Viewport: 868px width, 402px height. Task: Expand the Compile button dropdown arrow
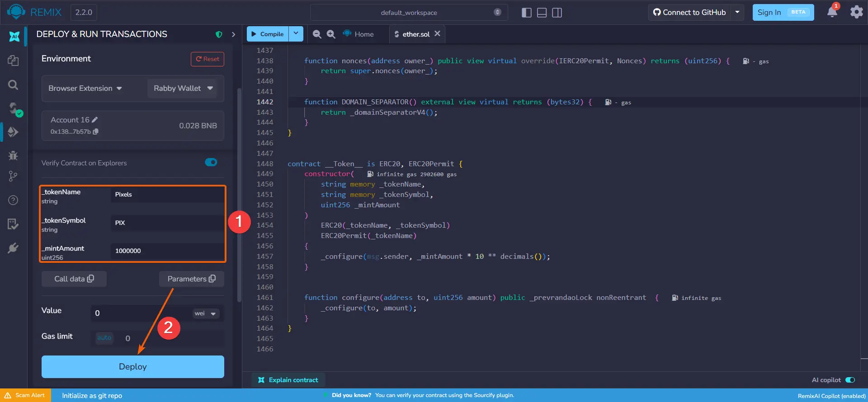[296, 34]
